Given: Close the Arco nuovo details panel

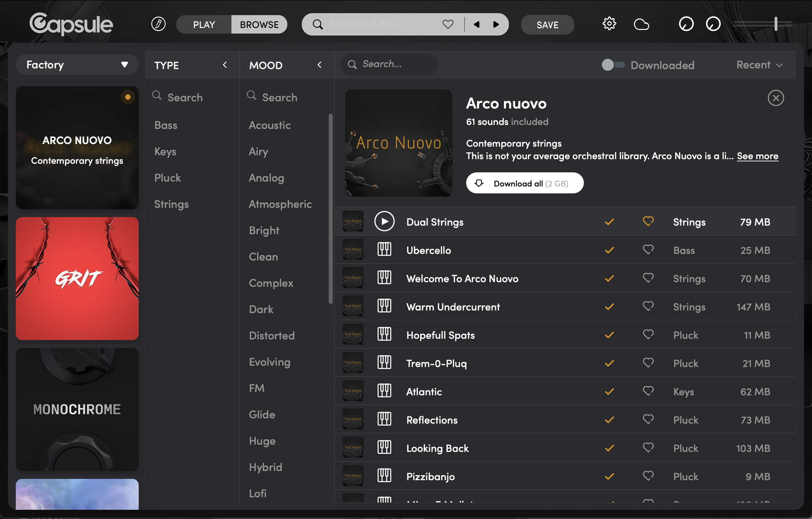Looking at the screenshot, I should 776,98.
